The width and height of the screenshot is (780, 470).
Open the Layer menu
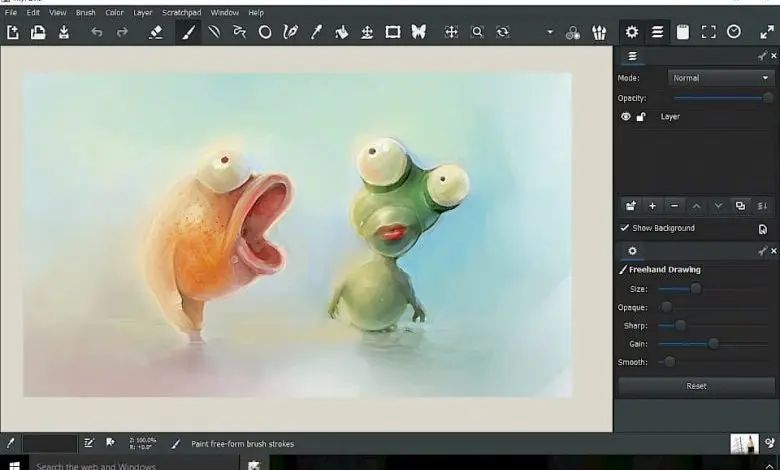point(143,12)
